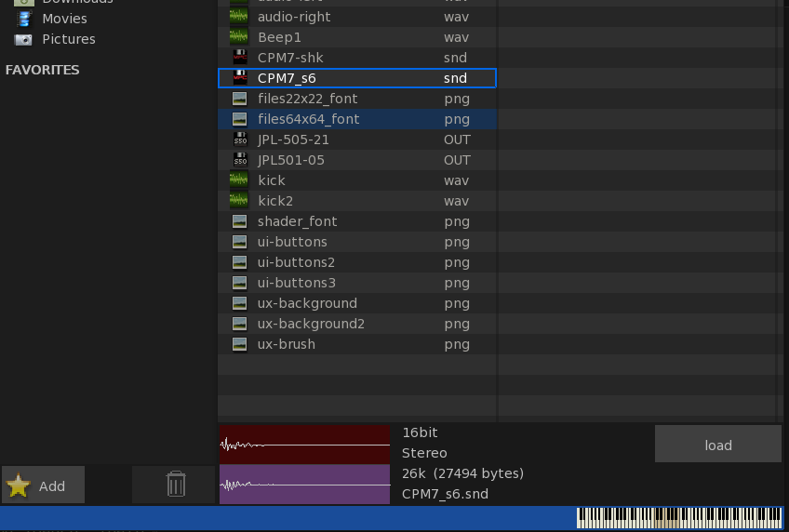Open the Pictures folder in sidebar
The image size is (789, 532).
pyautogui.click(x=68, y=39)
